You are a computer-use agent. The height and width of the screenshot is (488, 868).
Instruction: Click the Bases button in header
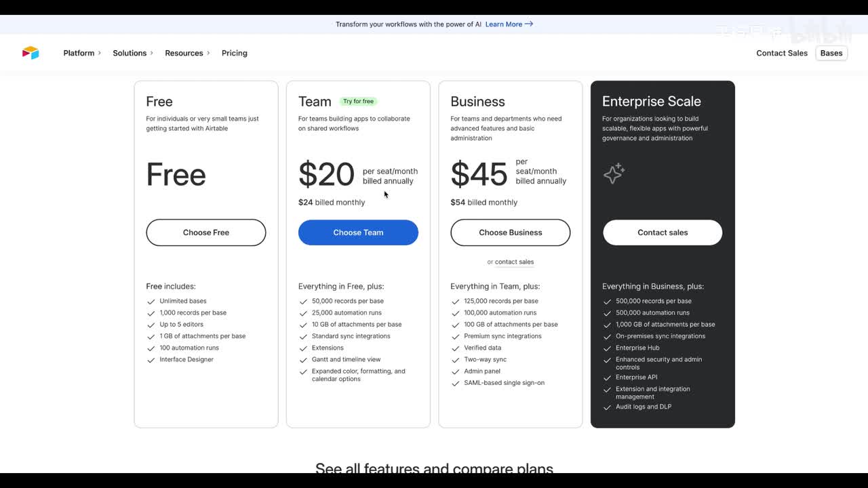(x=831, y=53)
